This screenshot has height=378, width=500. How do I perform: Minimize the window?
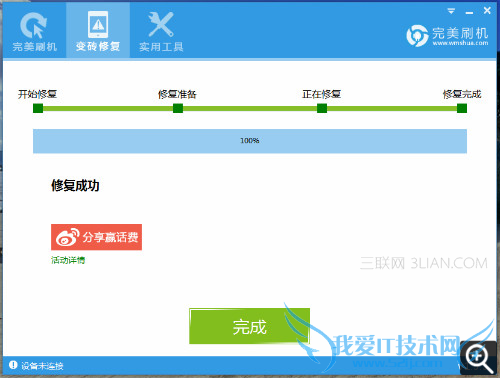pos(469,12)
